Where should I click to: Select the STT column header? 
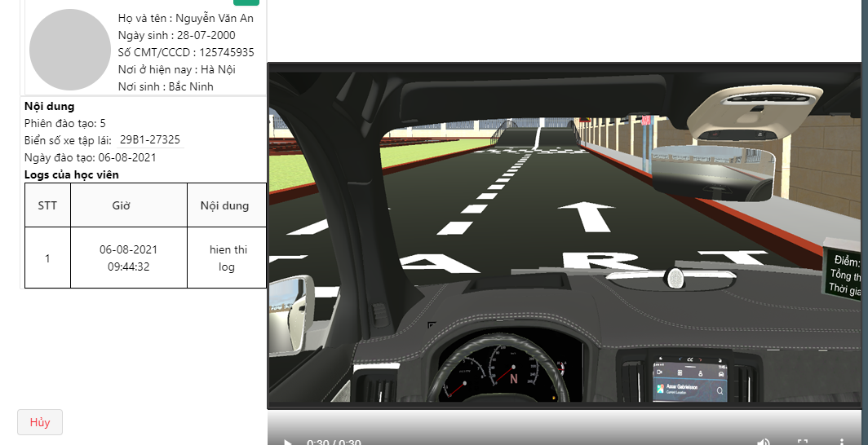[47, 205]
